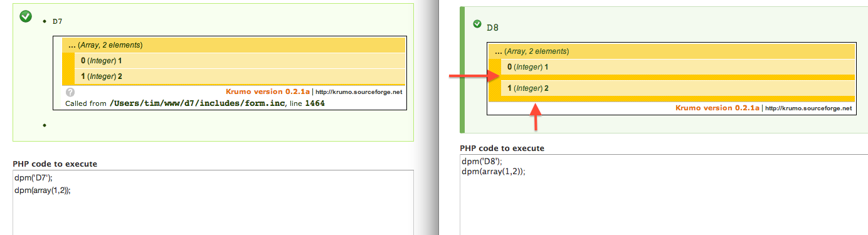
Task: Click the /Users/tim/www/d7/includes/form.inc path text
Action: click(x=198, y=103)
